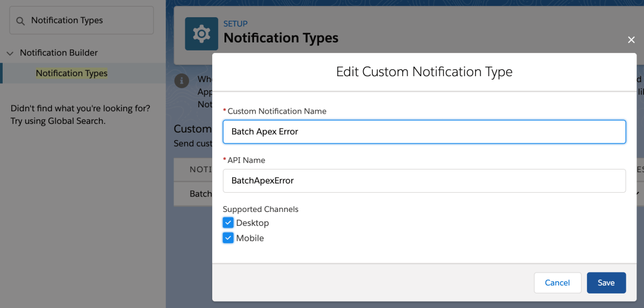Click the magnifier icon in Quick Find
This screenshot has width=644, height=308.
pos(20,21)
